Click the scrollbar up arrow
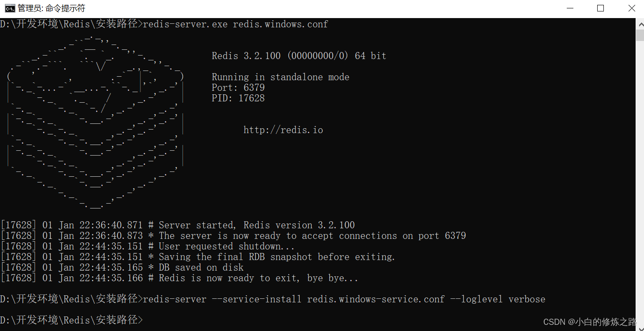This screenshot has height=331, width=644. (640, 23)
